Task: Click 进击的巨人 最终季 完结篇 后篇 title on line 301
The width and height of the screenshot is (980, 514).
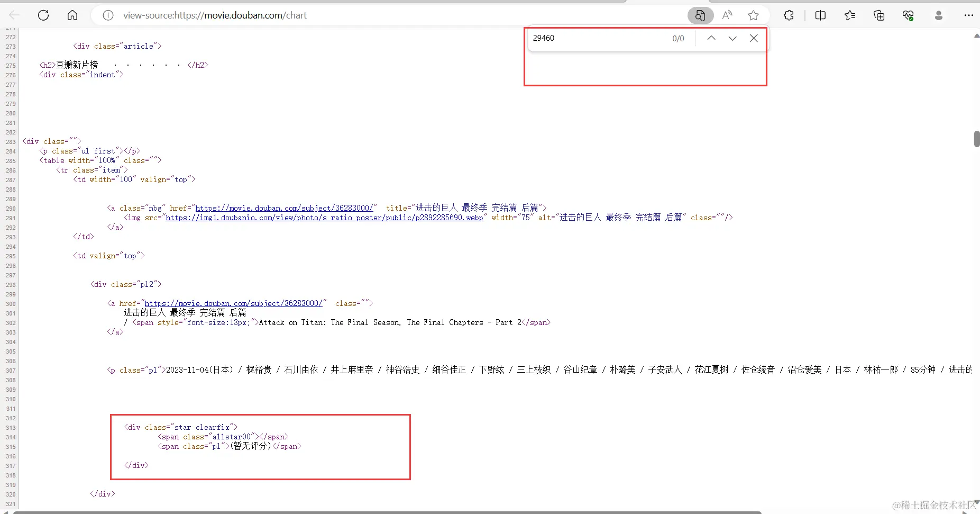Action: [185, 313]
